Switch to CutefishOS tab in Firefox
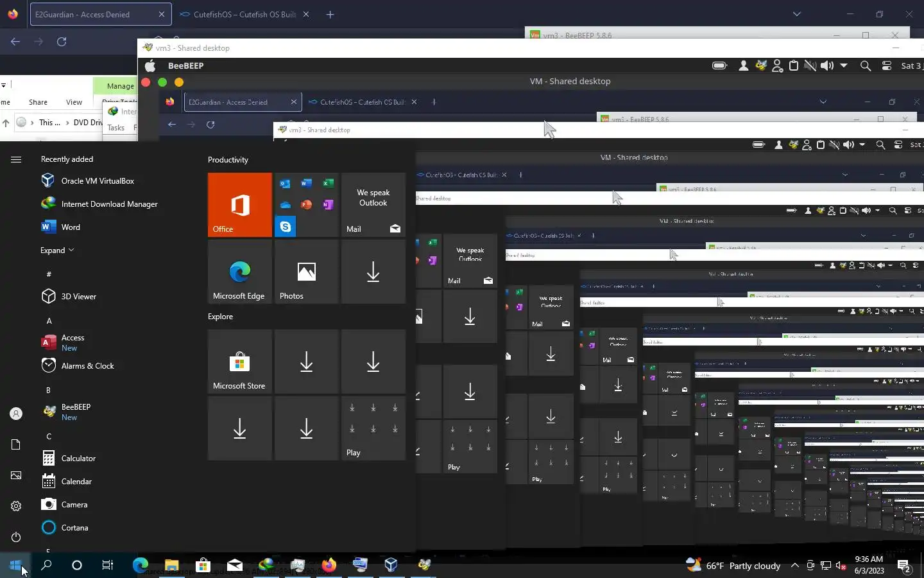The width and height of the screenshot is (924, 578). [x=244, y=14]
